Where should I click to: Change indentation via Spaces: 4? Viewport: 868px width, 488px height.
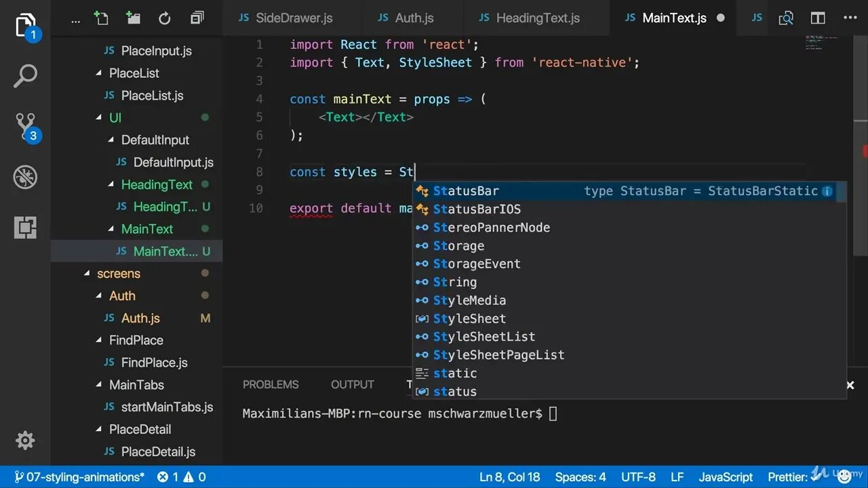pyautogui.click(x=580, y=477)
